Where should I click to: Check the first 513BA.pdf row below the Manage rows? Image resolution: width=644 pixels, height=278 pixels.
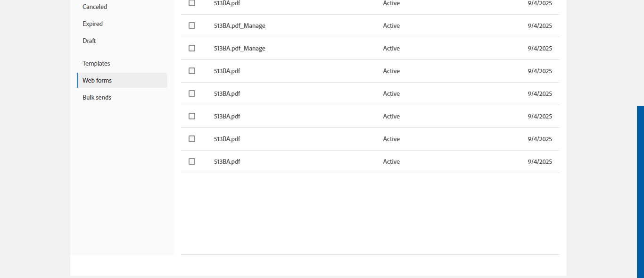tap(192, 71)
